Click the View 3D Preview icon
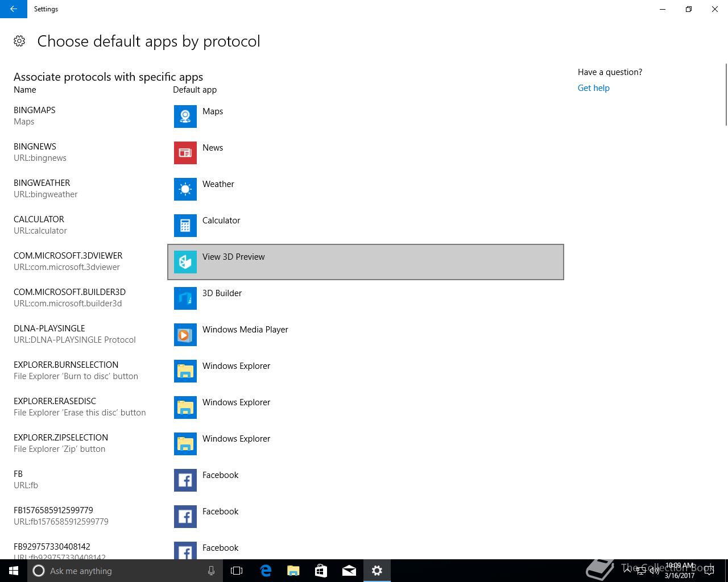 point(185,262)
